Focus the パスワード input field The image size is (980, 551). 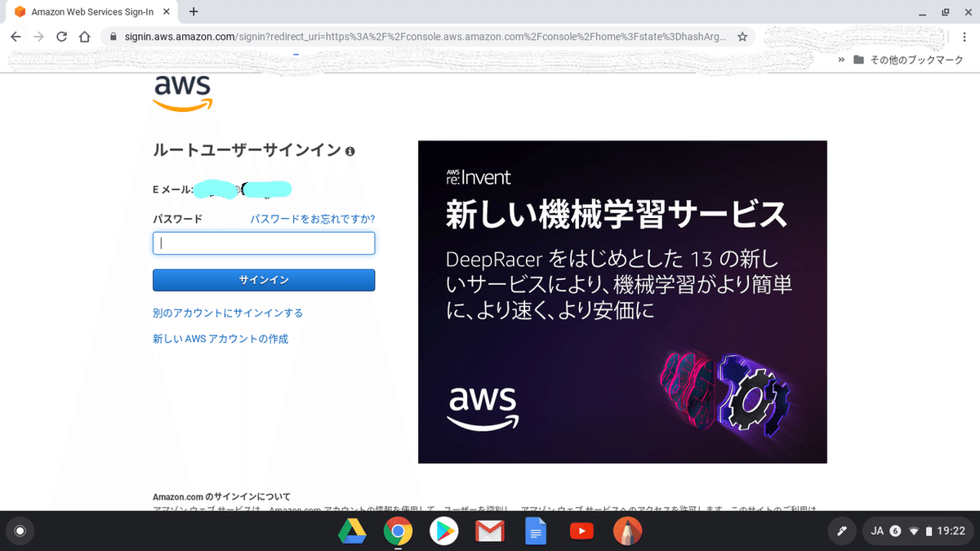264,243
